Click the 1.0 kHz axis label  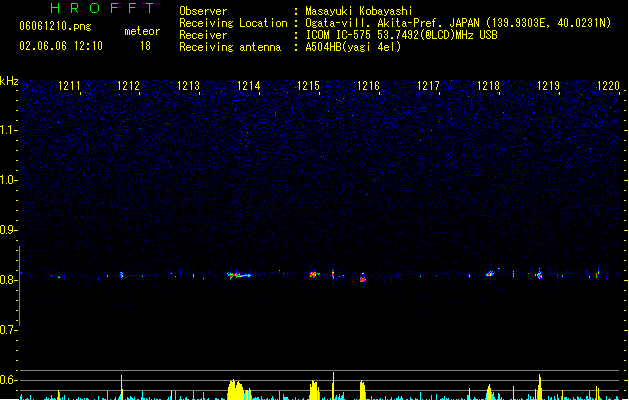[8, 180]
